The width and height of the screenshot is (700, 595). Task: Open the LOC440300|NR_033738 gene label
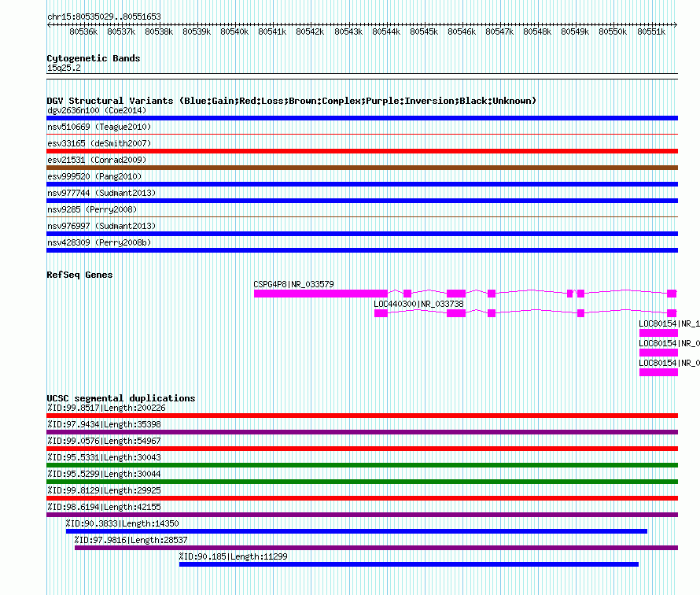coord(418,304)
